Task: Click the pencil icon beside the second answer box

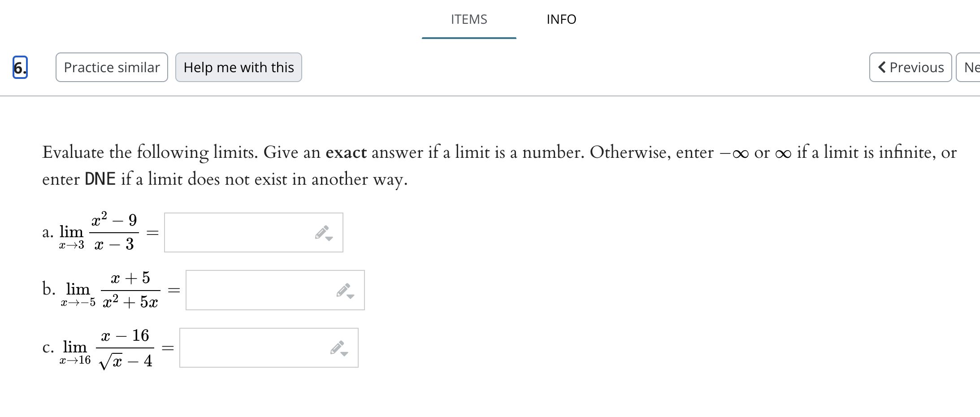Action: [342, 289]
